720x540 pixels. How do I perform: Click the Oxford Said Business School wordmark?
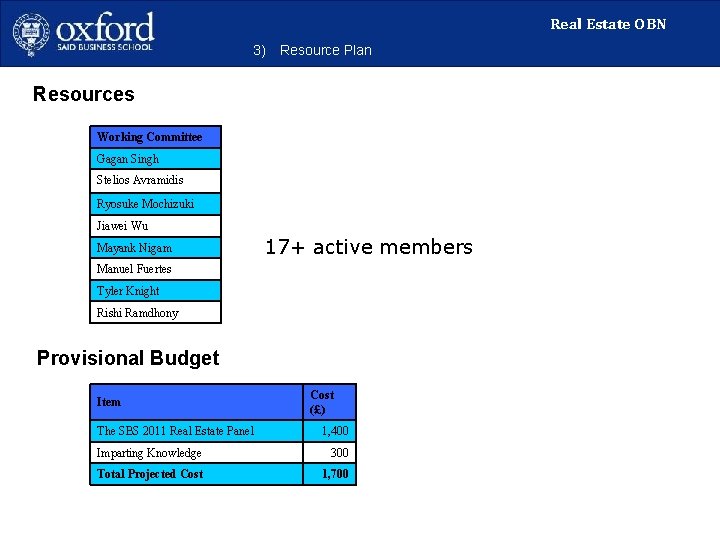(x=105, y=31)
